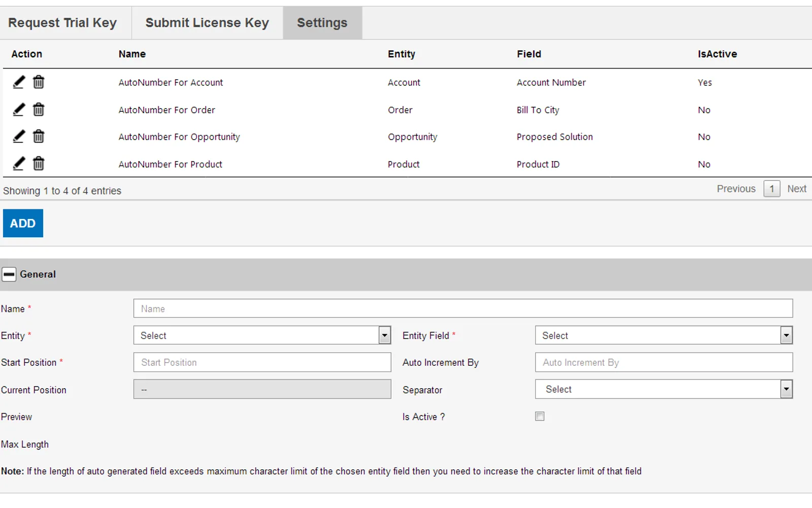The image size is (812, 508).
Task: Sort table by Entity column header
Action: pos(401,54)
